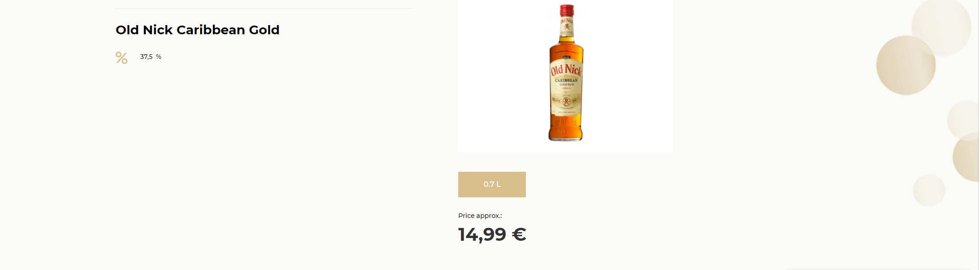Click the CARIBBEAN text on bottle label

(566, 80)
